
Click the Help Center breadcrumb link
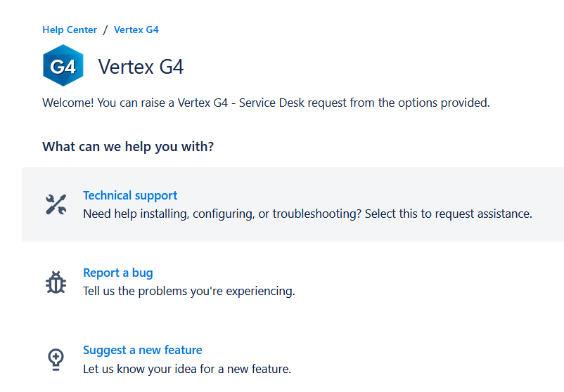(70, 30)
